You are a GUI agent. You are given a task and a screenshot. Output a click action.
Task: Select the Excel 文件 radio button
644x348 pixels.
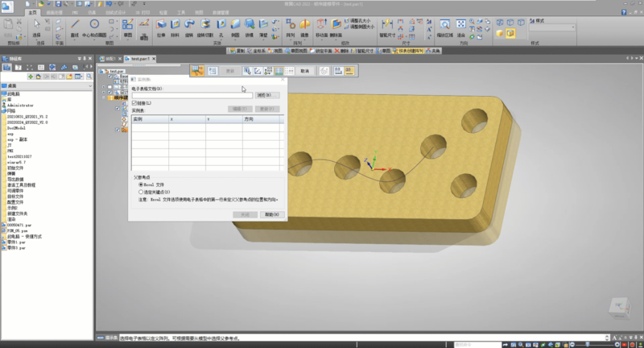click(142, 184)
